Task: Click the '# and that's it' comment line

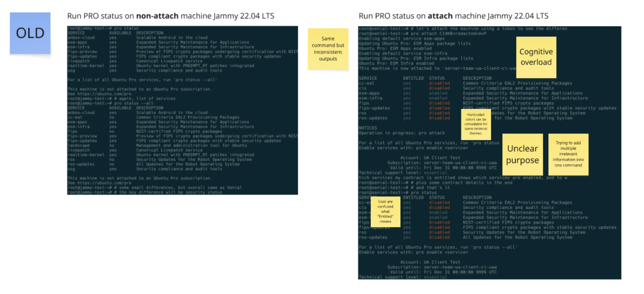Action: [x=404, y=188]
